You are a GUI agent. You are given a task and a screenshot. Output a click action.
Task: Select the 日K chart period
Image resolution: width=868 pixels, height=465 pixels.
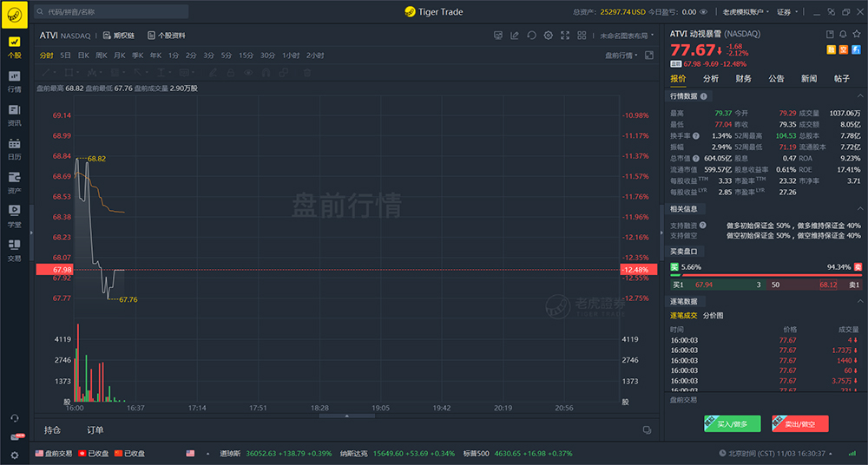click(83, 56)
